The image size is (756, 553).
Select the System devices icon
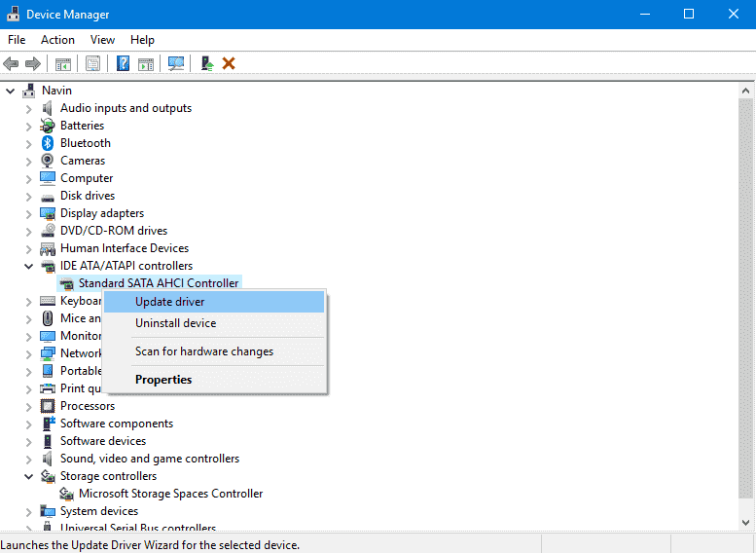48,511
